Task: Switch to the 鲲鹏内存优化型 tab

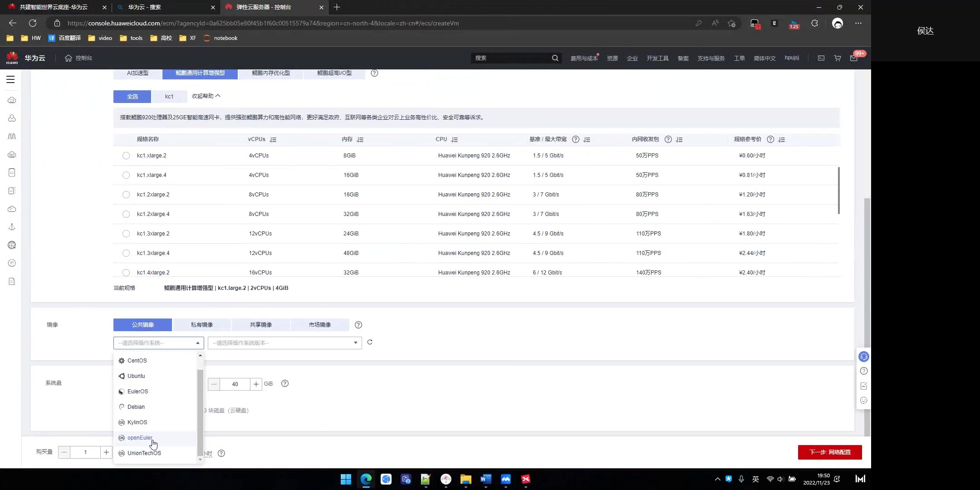Action: pos(270,73)
